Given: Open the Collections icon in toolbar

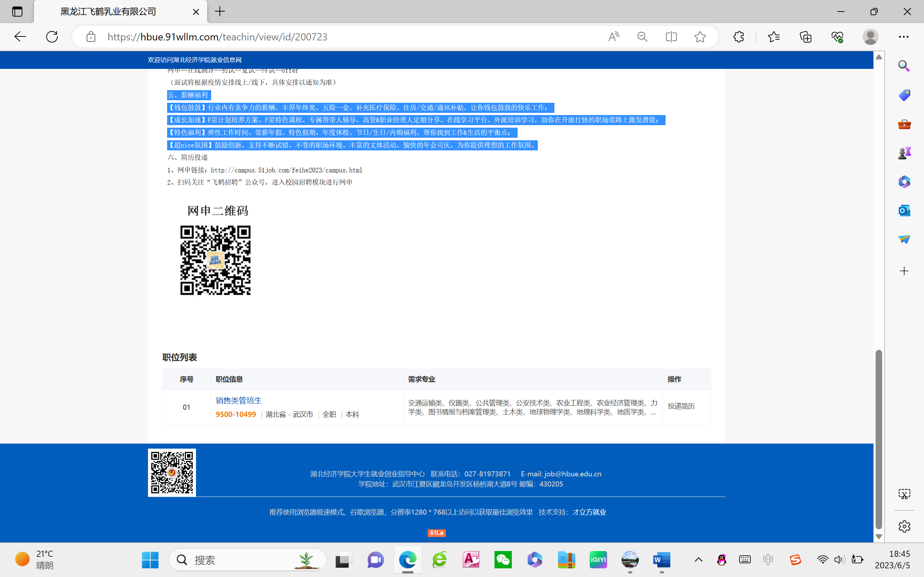Looking at the screenshot, I should point(806,37).
